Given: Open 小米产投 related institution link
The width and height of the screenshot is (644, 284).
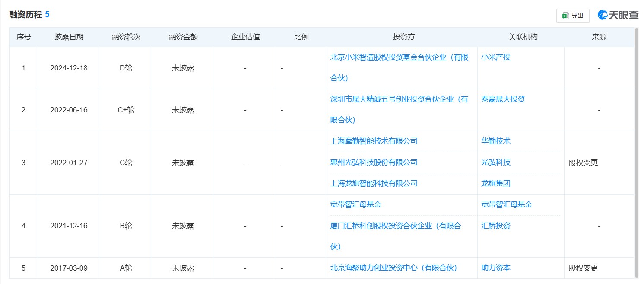Looking at the screenshot, I should point(496,57).
